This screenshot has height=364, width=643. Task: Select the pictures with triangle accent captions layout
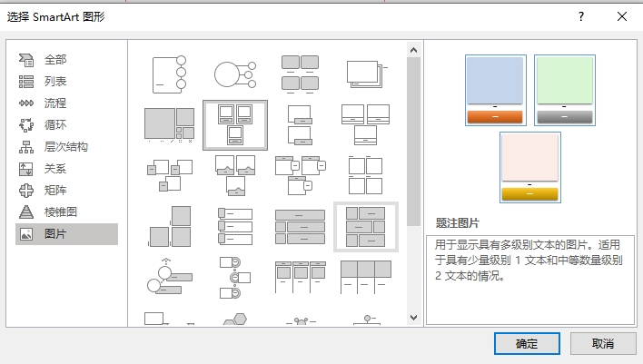click(235, 175)
